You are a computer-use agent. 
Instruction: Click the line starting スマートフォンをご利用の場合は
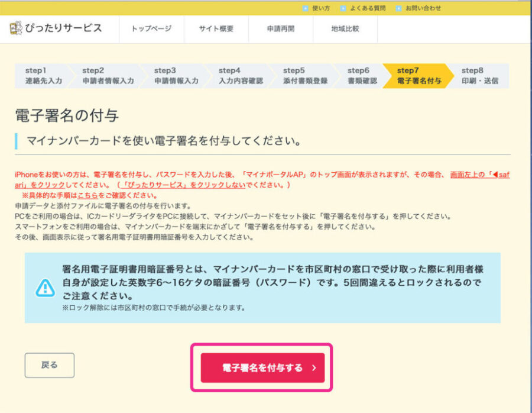196,227
